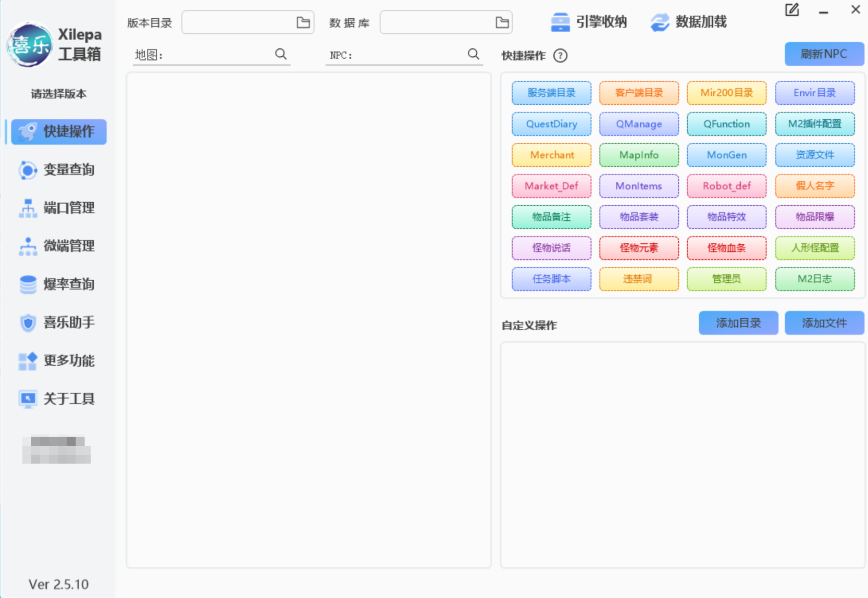Open the Envir目录 shortcut
Viewport: 868px width, 598px height.
click(815, 93)
